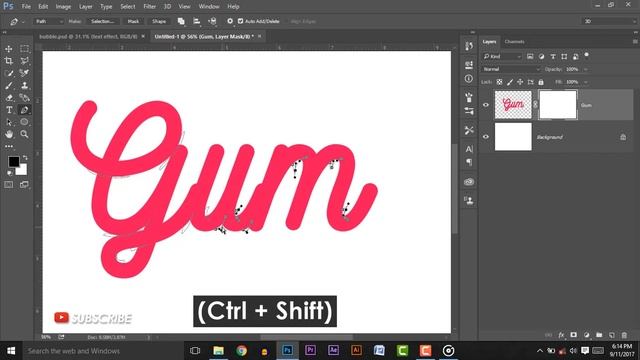Open the Layers panel flyout menu
The height and width of the screenshot is (360, 640).
pos(635,42)
